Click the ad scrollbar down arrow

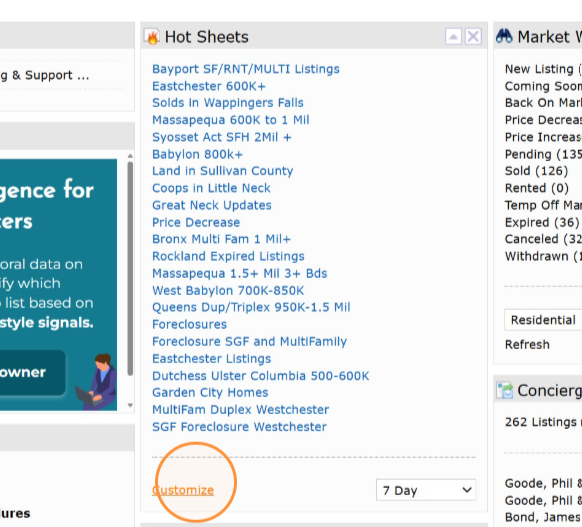[x=130, y=405]
